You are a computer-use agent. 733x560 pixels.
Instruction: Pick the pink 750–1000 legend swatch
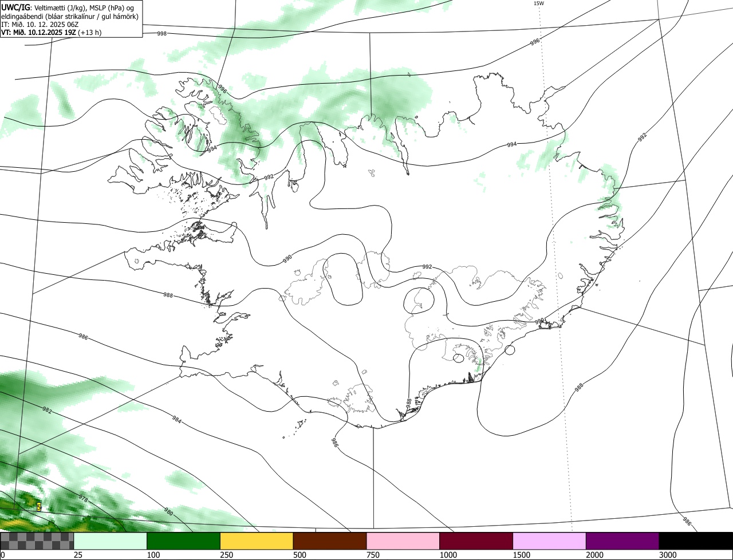click(x=403, y=541)
